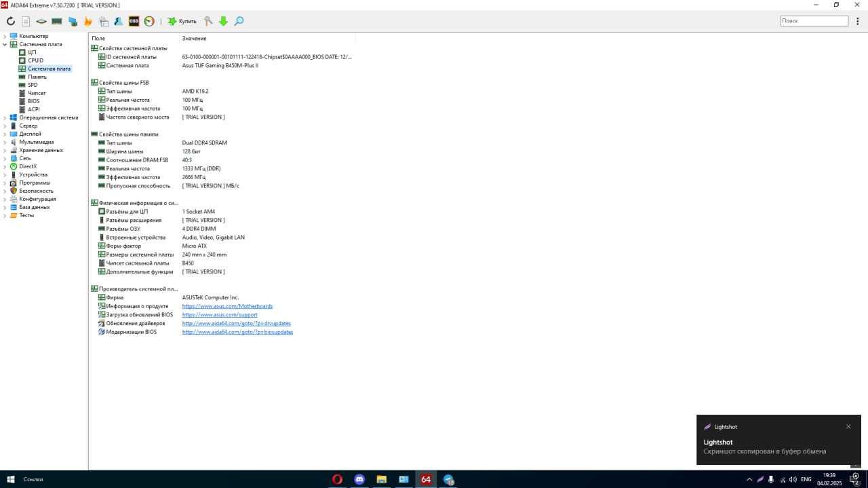The height and width of the screenshot is (488, 868).
Task: Open Opera browser from the taskbar
Action: coord(337,479)
